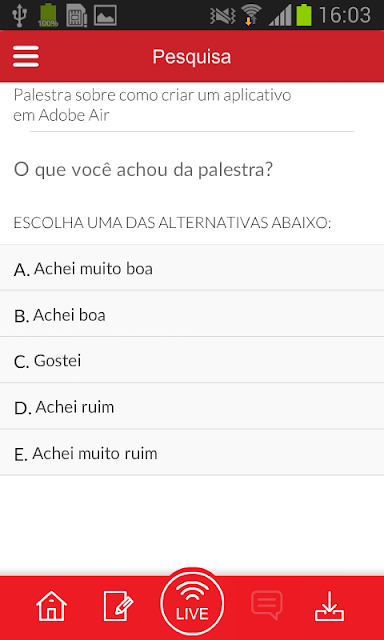Tap the Wi-Fi status icon
The height and width of the screenshot is (640, 384).
pos(251,16)
